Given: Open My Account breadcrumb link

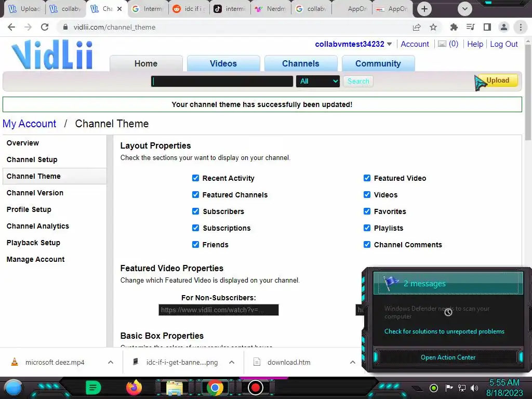Looking at the screenshot, I should (29, 124).
